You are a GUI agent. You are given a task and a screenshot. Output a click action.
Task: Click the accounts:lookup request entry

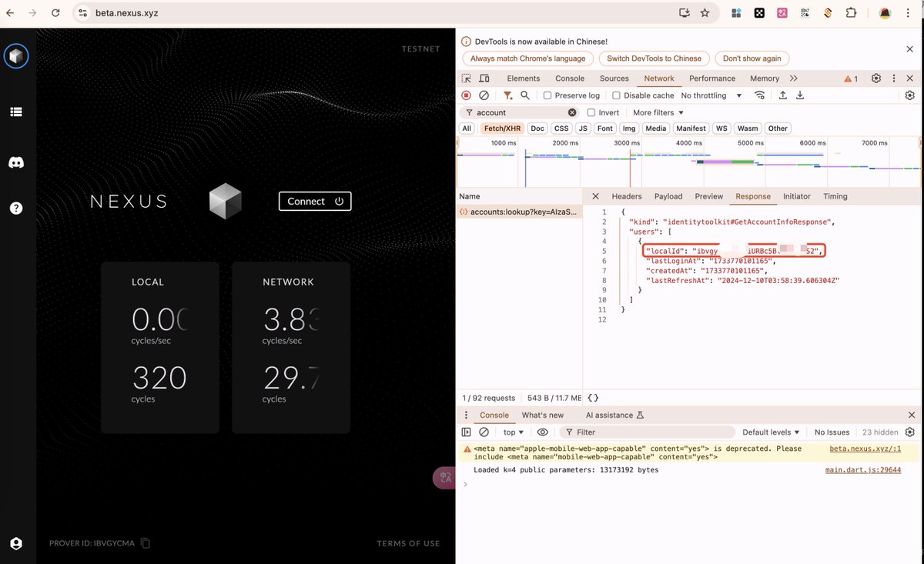pyautogui.click(x=519, y=211)
